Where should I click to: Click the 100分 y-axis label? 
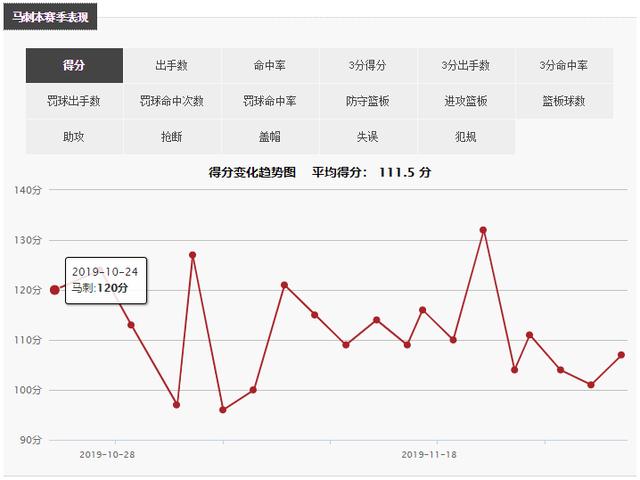(28, 390)
